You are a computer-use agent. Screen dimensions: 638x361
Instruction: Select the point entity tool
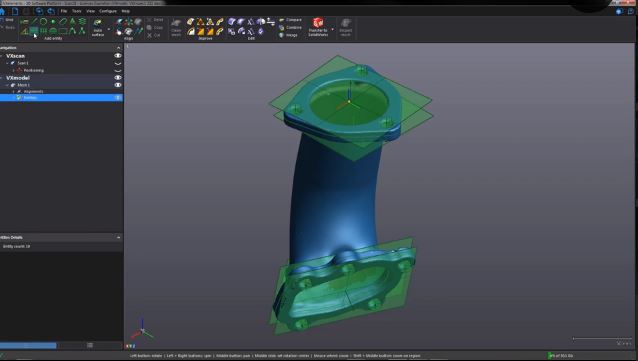pos(53,21)
